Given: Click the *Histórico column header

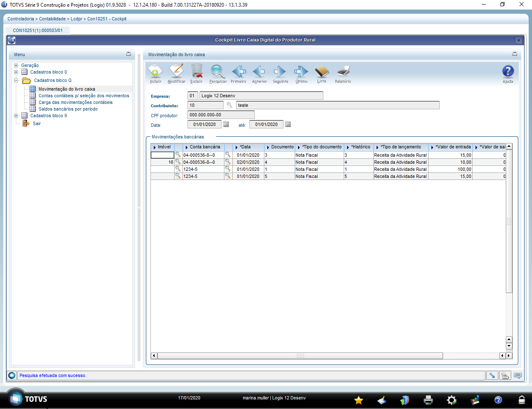Looking at the screenshot, I should coord(359,147).
